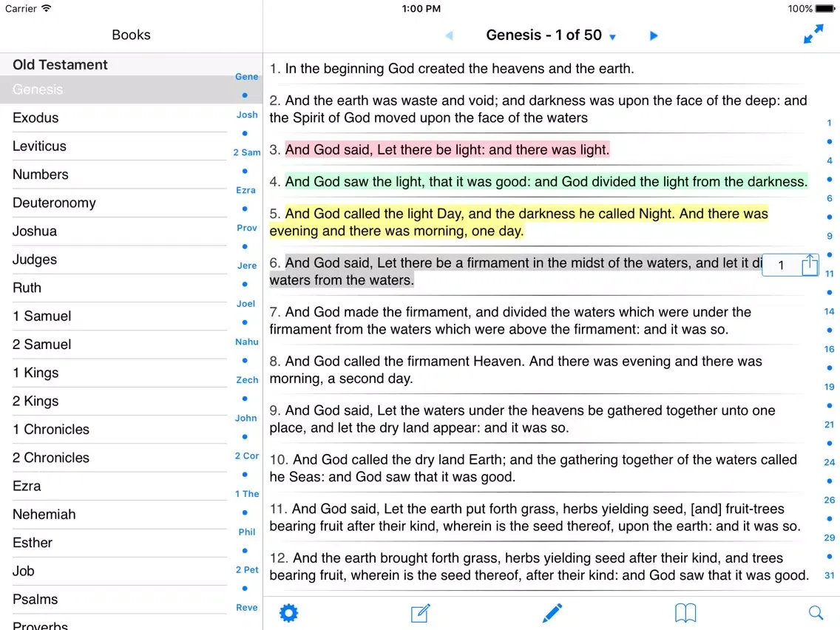Jump to verse 19 in verse index
The width and height of the screenshot is (840, 630).
click(x=830, y=387)
